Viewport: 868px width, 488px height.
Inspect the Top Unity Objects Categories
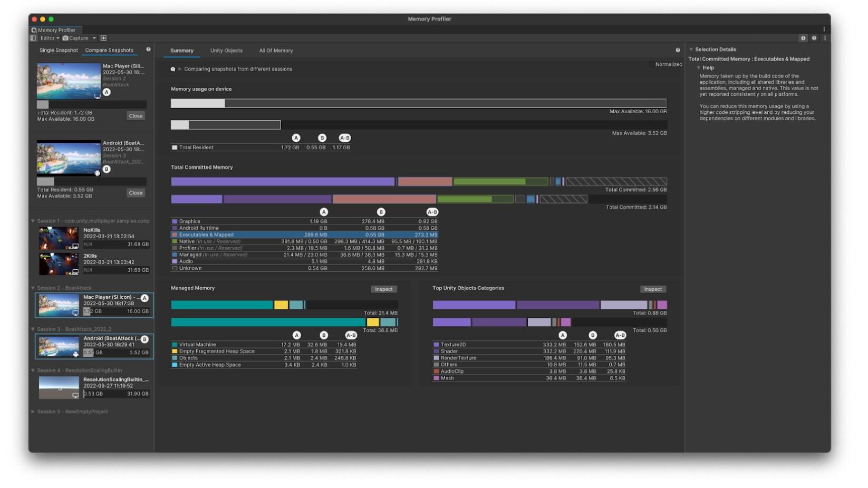653,289
